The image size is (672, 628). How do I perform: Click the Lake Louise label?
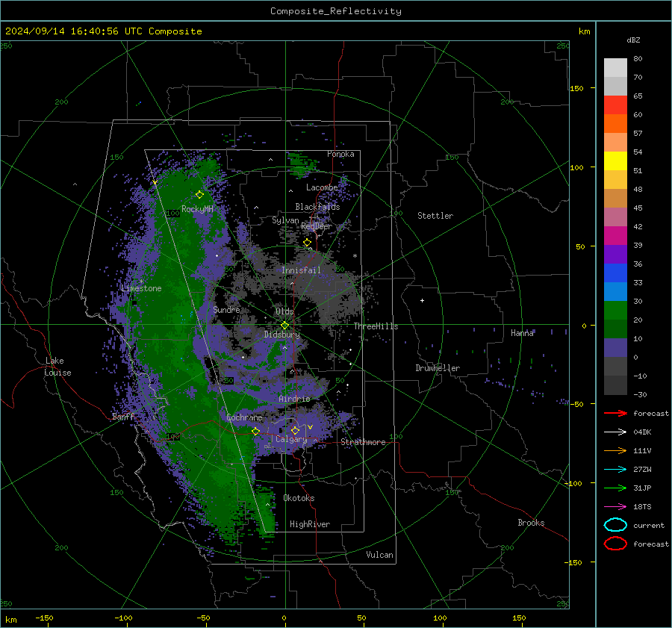[57, 367]
